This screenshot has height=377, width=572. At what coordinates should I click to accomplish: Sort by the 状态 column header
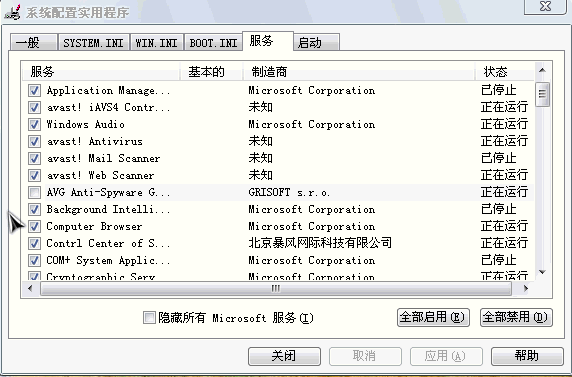click(505, 72)
